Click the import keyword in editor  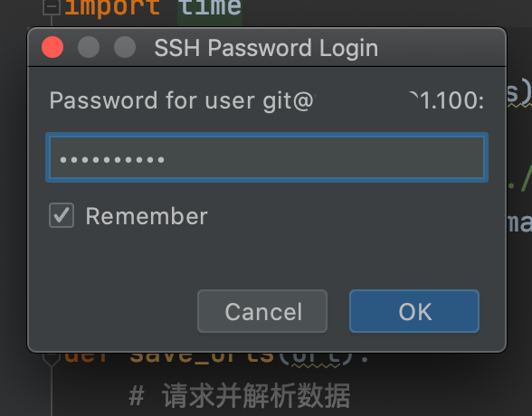pos(112,7)
